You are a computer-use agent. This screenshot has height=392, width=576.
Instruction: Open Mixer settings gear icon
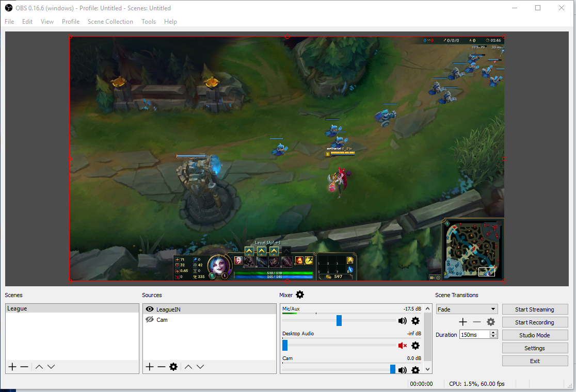[x=300, y=295]
